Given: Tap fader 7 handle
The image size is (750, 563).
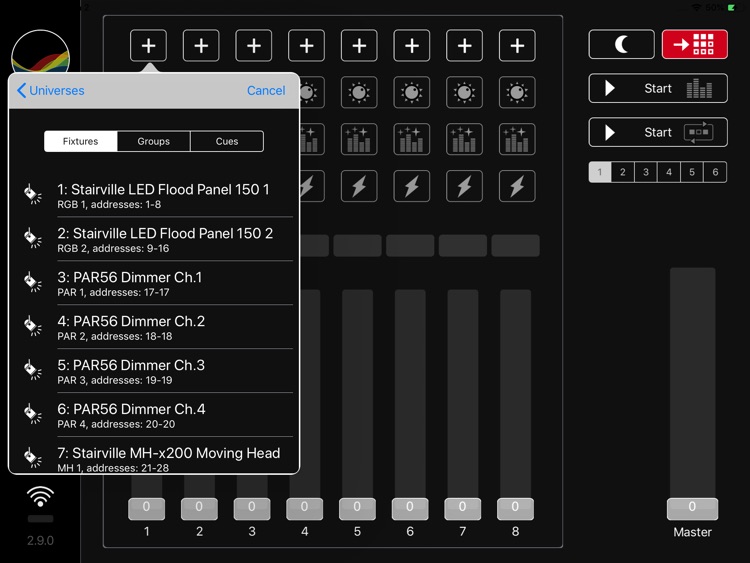Looking at the screenshot, I should tap(463, 508).
